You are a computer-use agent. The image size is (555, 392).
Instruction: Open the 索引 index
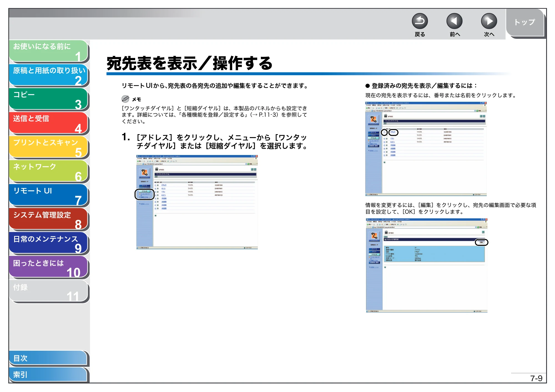click(x=49, y=375)
